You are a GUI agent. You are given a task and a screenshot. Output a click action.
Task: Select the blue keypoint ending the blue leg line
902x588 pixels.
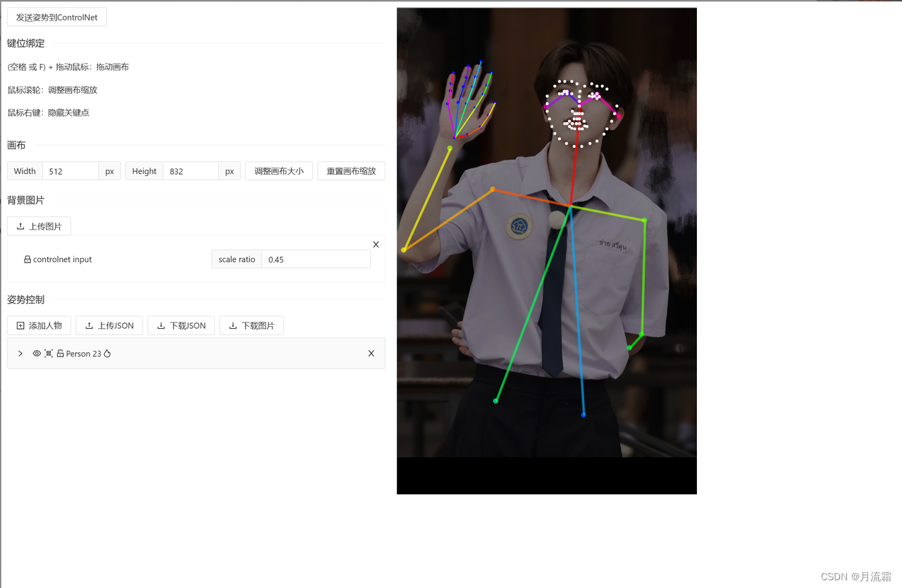583,415
